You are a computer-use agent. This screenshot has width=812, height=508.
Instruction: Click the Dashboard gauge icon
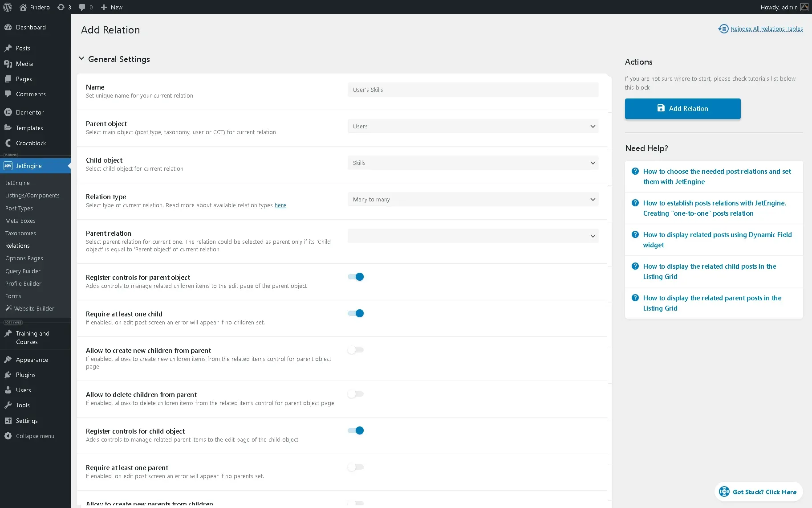pyautogui.click(x=8, y=27)
